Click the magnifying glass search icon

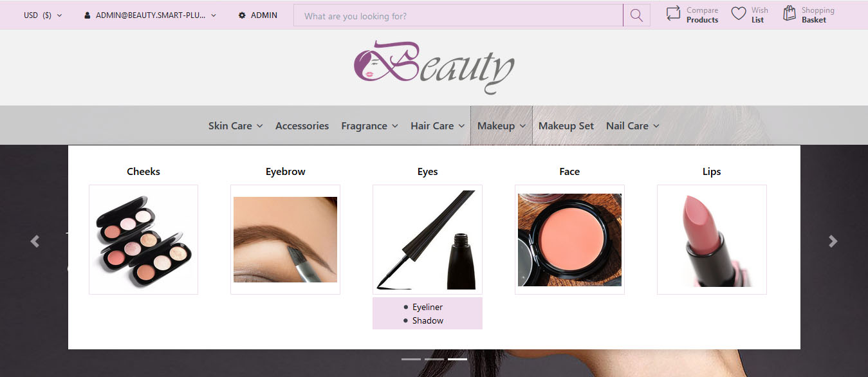click(636, 15)
